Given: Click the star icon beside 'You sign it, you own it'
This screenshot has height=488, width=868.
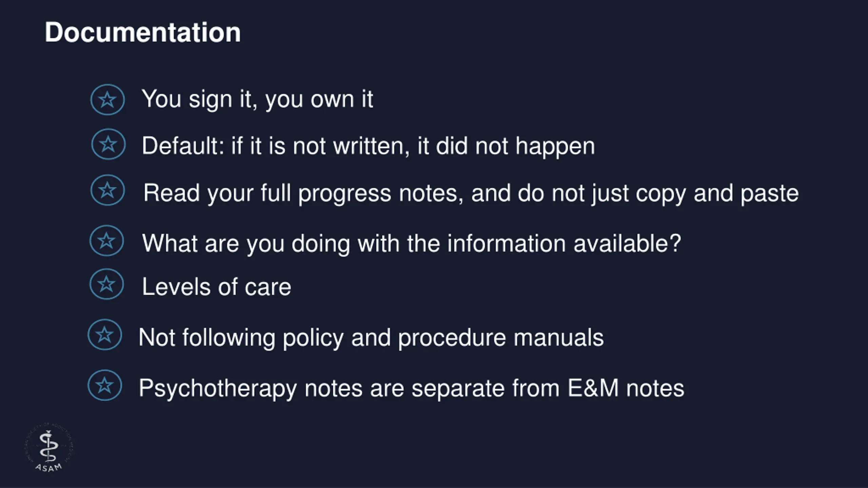Looking at the screenshot, I should pos(107,100).
